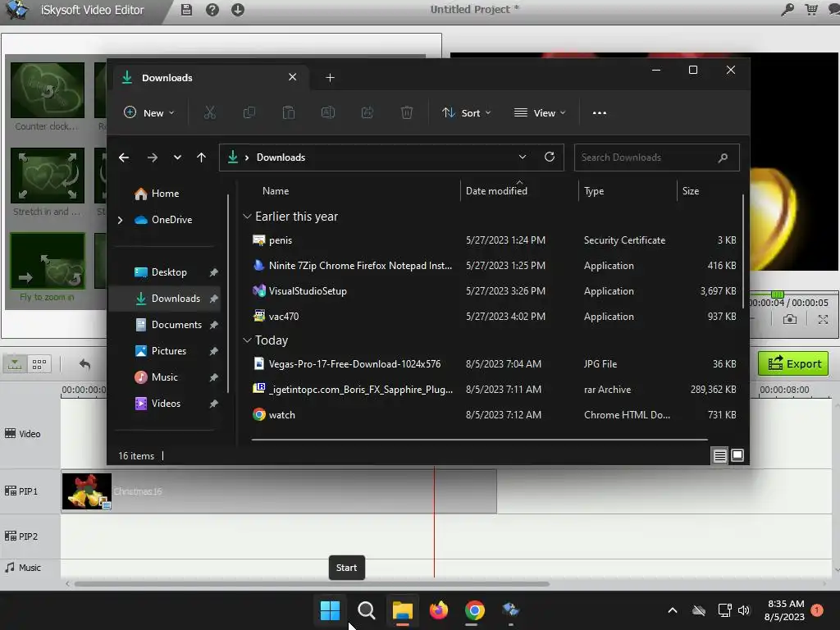Open the New dropdown in File Explorer

tap(149, 113)
